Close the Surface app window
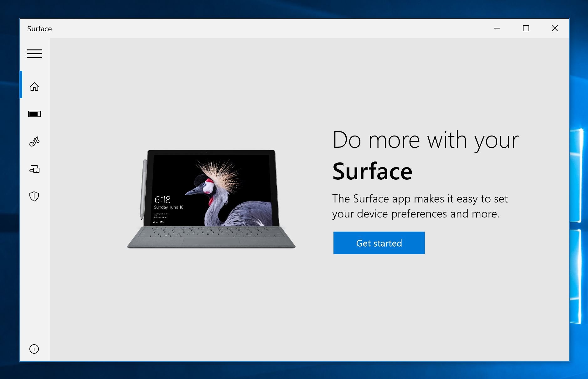Viewport: 588px width, 379px height. coord(555,28)
